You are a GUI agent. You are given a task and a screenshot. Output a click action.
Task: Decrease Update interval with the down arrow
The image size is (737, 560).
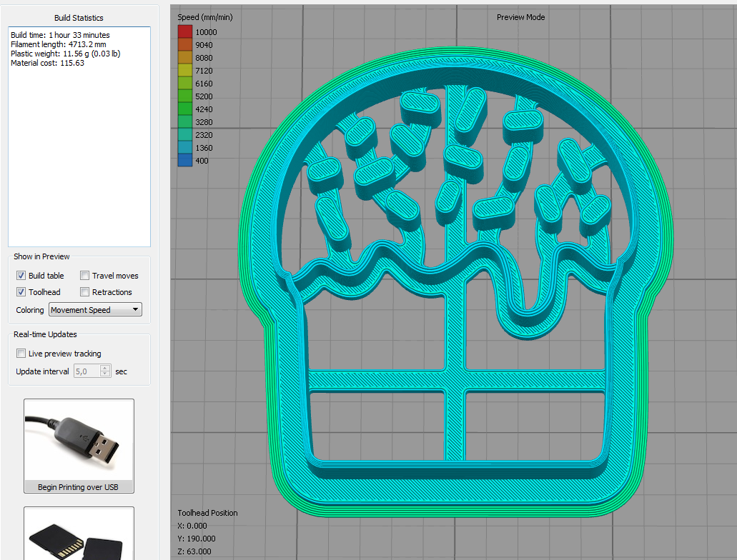pyautogui.click(x=105, y=374)
